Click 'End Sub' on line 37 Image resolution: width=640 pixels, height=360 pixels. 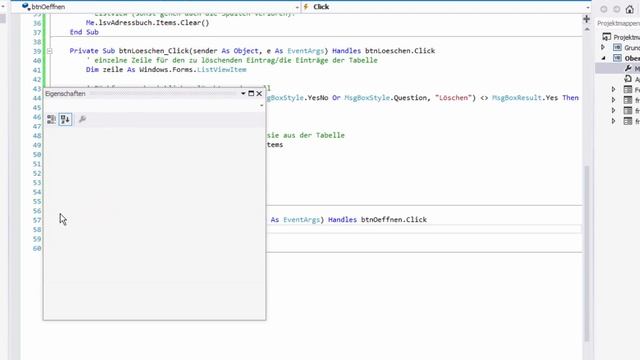pyautogui.click(x=84, y=32)
